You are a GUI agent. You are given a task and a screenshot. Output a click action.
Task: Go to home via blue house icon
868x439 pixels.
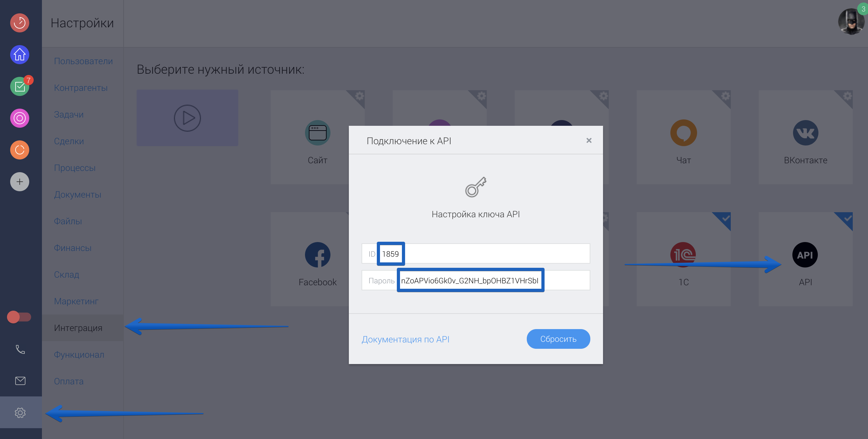[x=20, y=55]
